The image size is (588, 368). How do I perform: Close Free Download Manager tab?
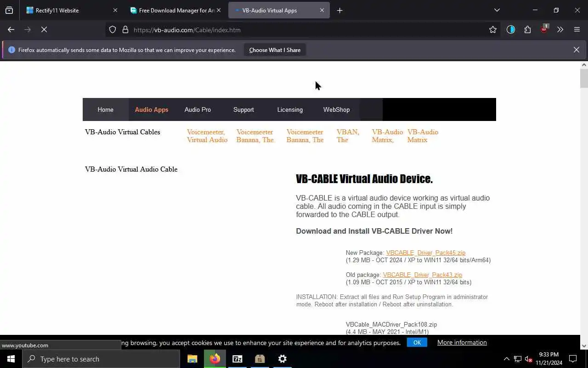[x=219, y=10]
